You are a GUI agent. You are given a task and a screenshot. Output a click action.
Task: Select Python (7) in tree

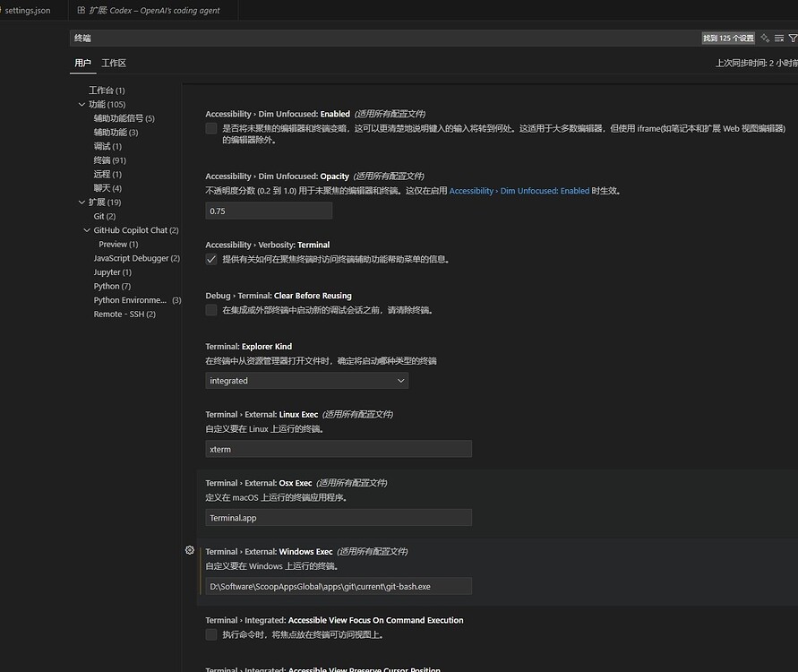(112, 286)
